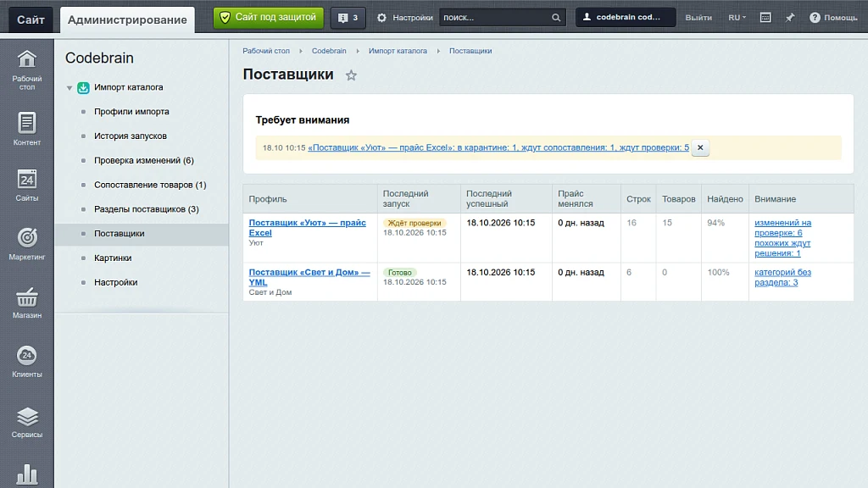Open Профили импорта in sidebar

click(x=131, y=112)
